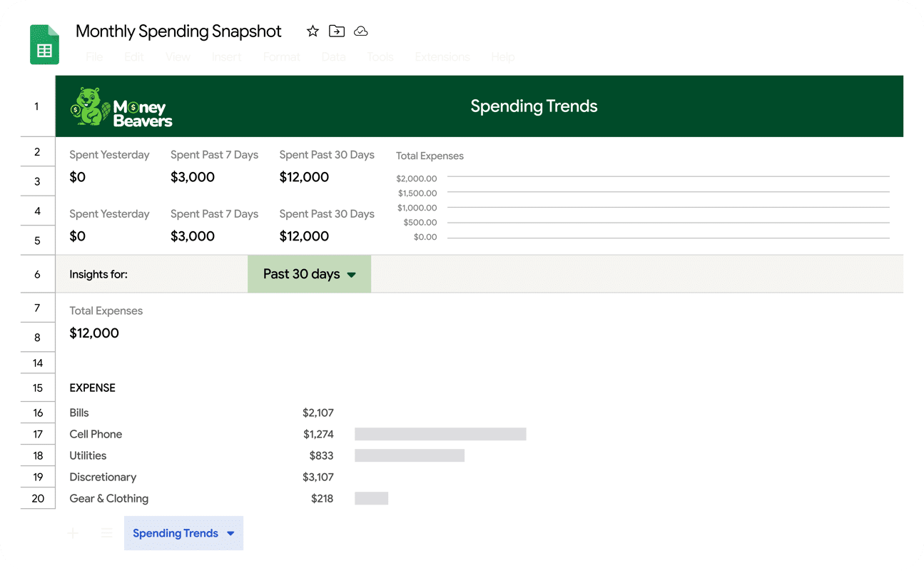Viewport: 924px width, 571px height.
Task: Select the $1,274 Cell Phone amount
Action: (x=318, y=434)
